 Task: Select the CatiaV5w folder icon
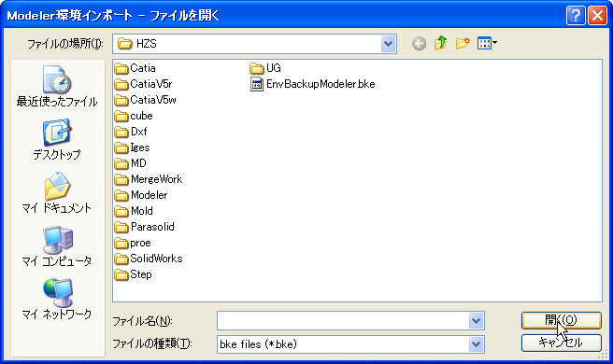(121, 101)
